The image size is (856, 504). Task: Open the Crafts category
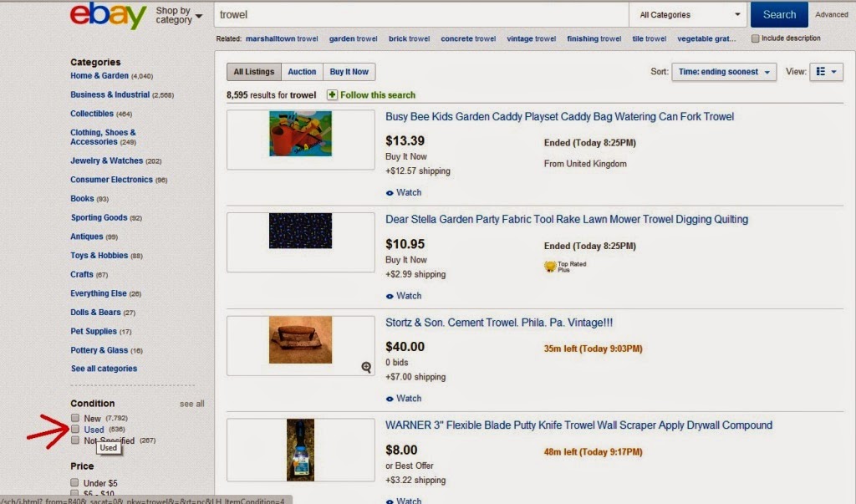point(81,274)
